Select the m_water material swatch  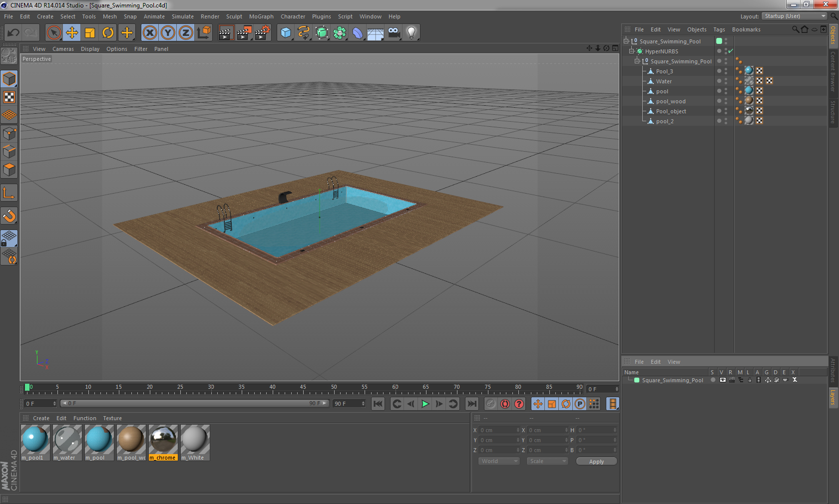(67, 443)
